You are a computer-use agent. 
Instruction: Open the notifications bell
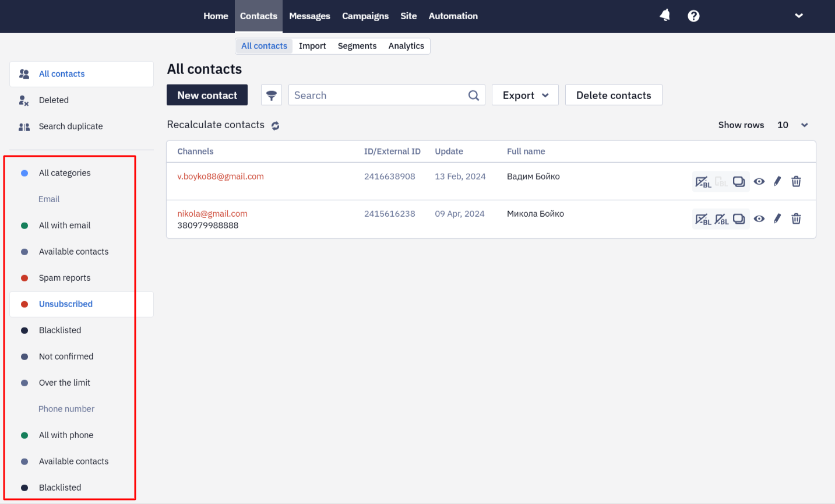665,16
